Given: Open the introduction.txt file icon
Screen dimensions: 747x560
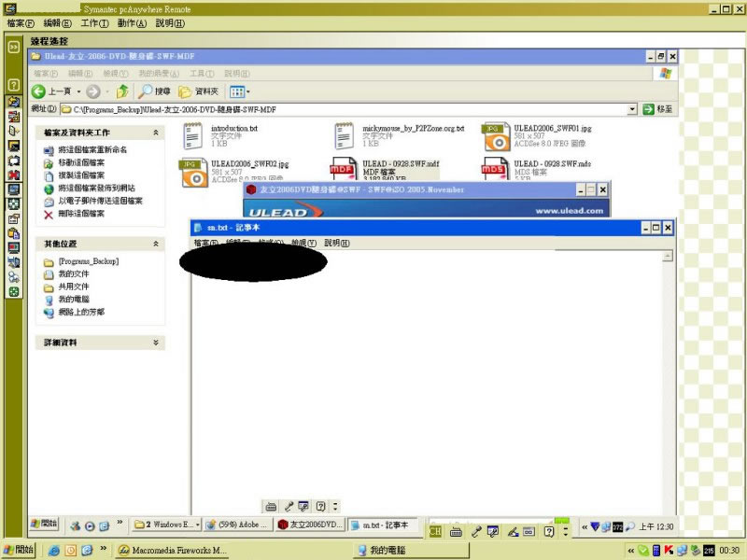Looking at the screenshot, I should coord(193,136).
